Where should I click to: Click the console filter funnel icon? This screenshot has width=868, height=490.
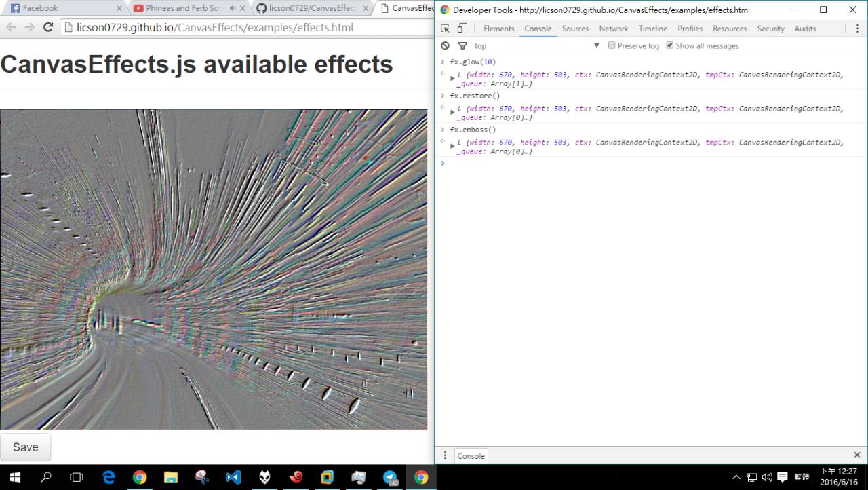point(462,45)
